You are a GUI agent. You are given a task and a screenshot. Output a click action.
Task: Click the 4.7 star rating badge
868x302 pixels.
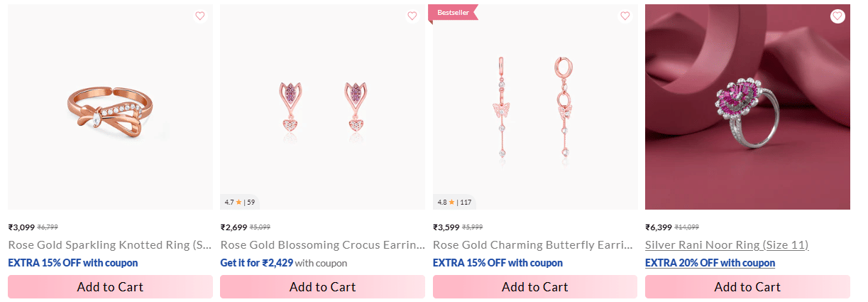[240, 202]
